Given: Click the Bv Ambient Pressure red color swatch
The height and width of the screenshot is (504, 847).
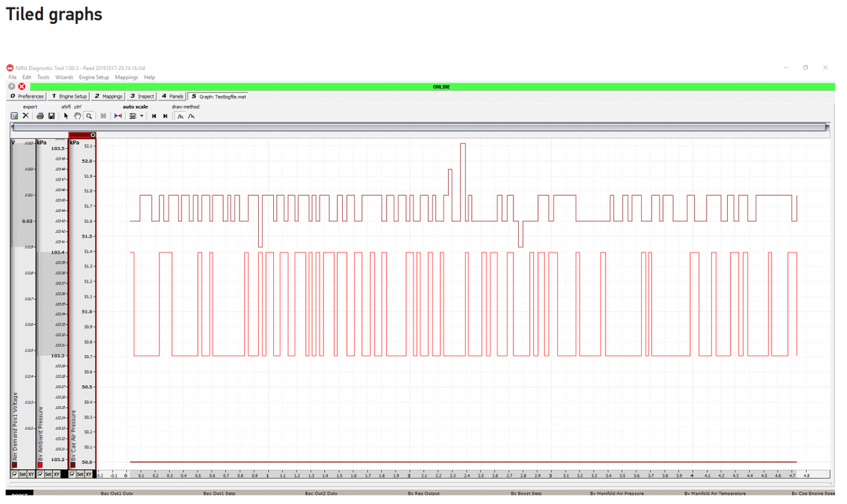Looking at the screenshot, I should pos(40,465).
